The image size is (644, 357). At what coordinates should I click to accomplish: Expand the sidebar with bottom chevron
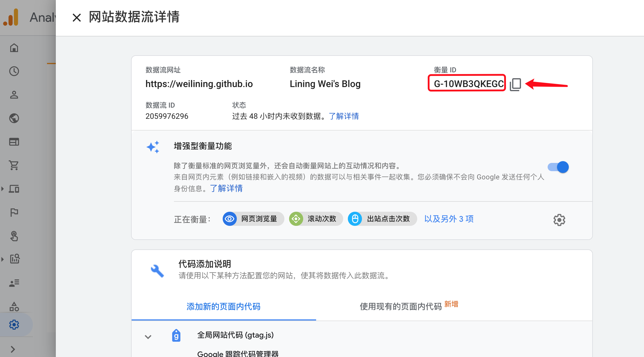13,349
